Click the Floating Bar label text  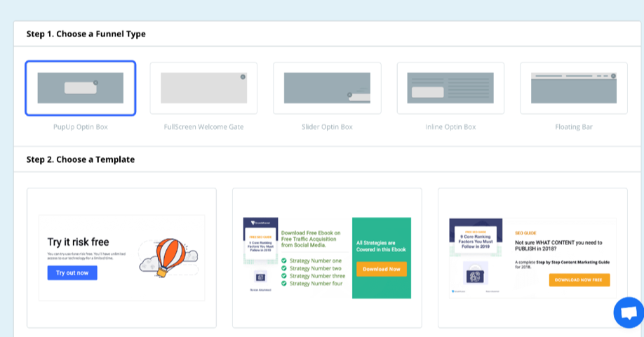(x=573, y=127)
